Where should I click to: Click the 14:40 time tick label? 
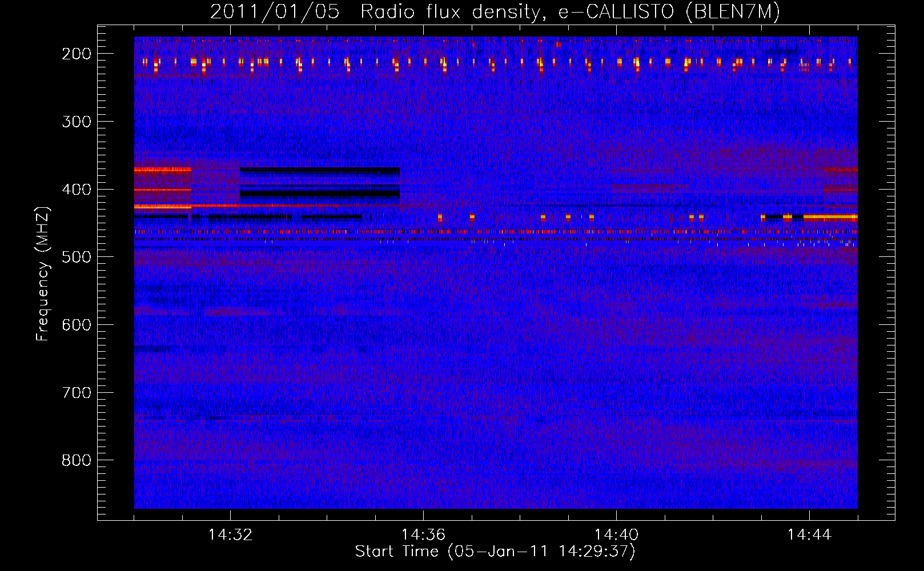(x=616, y=535)
